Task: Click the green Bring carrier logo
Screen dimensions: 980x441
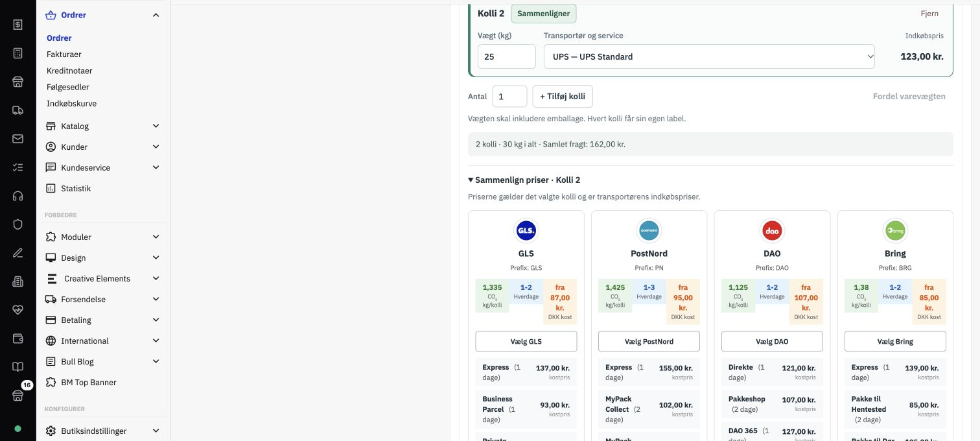Action: click(x=895, y=231)
